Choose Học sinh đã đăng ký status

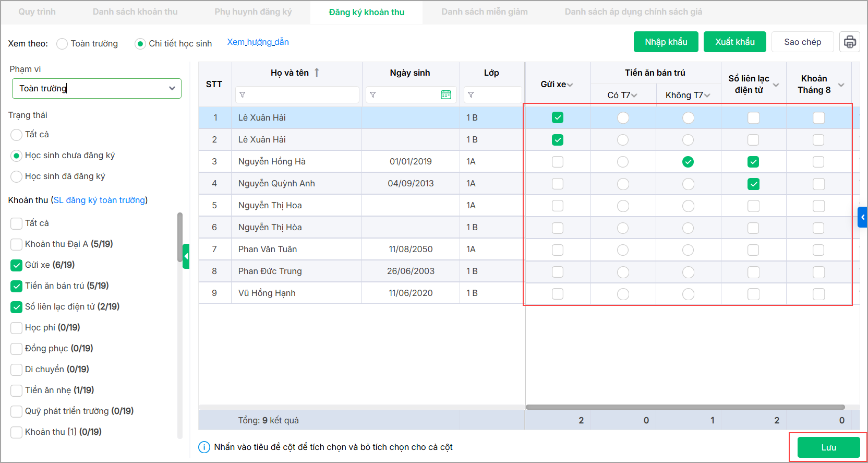[17, 176]
